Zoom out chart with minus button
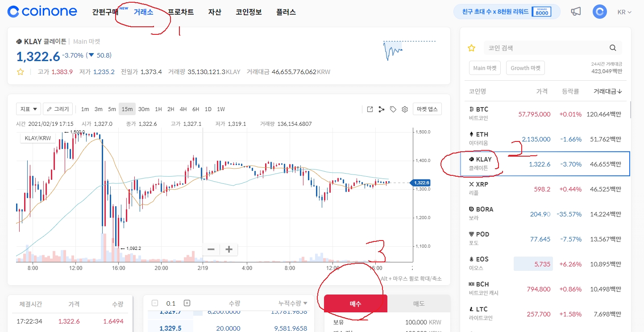 click(211, 249)
